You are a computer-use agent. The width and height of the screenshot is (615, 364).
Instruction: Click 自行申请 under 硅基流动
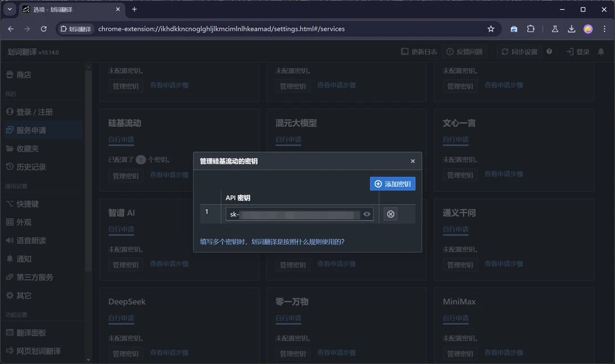(x=121, y=139)
